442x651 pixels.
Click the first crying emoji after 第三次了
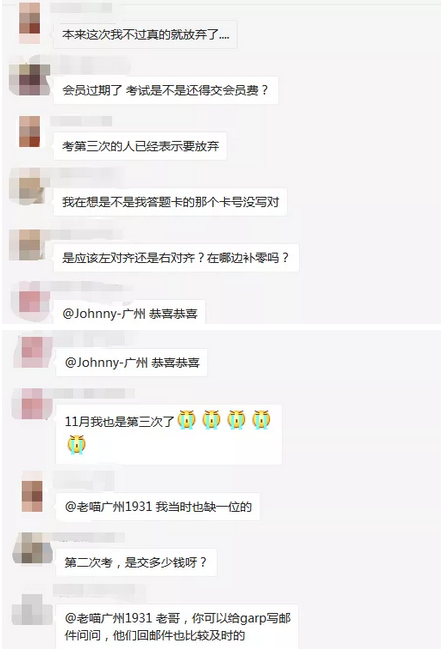[x=186, y=420]
